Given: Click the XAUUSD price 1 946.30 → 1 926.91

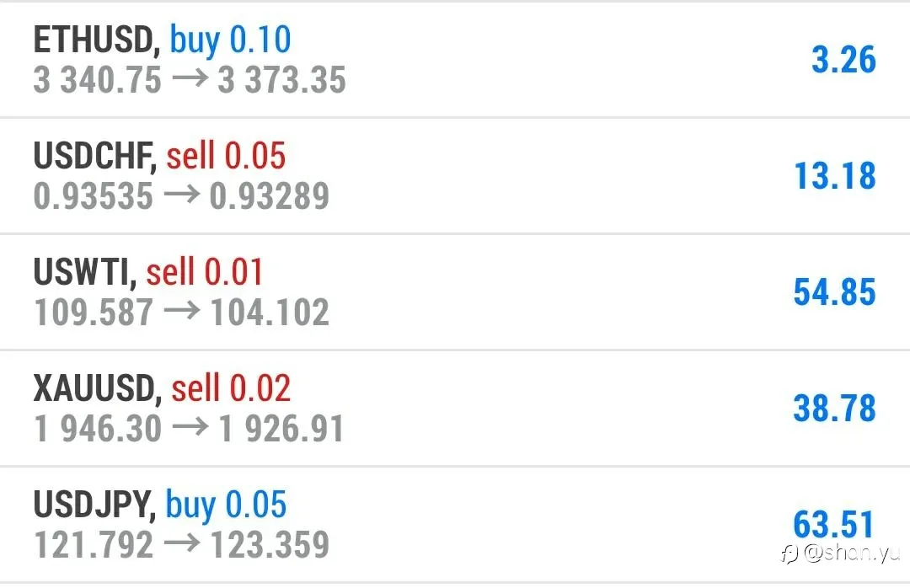Looking at the screenshot, I should point(189,429).
